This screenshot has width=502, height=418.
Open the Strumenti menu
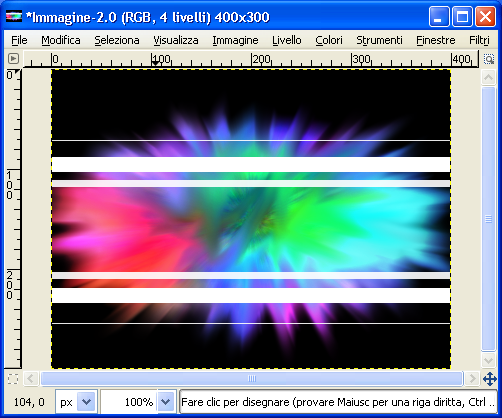379,40
